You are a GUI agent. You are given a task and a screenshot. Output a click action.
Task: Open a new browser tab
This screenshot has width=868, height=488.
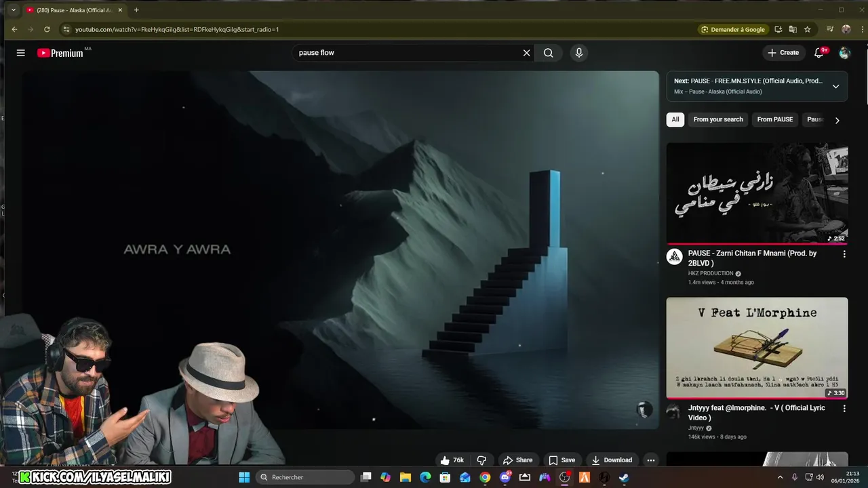pos(136,10)
